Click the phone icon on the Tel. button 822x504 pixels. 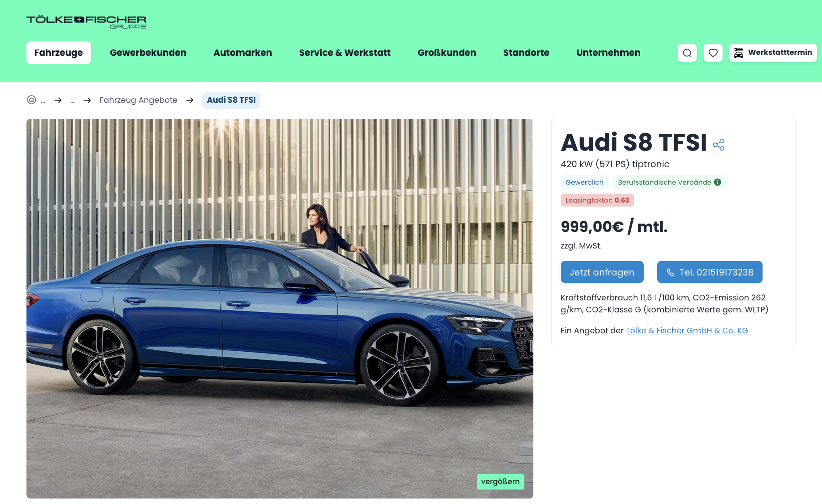pos(671,272)
